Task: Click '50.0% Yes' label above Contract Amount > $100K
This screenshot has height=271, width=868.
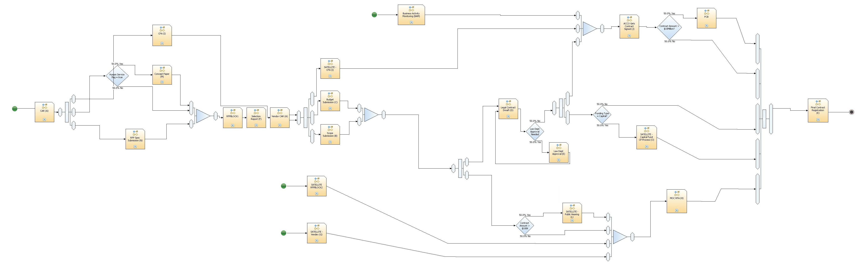Action: point(525,215)
